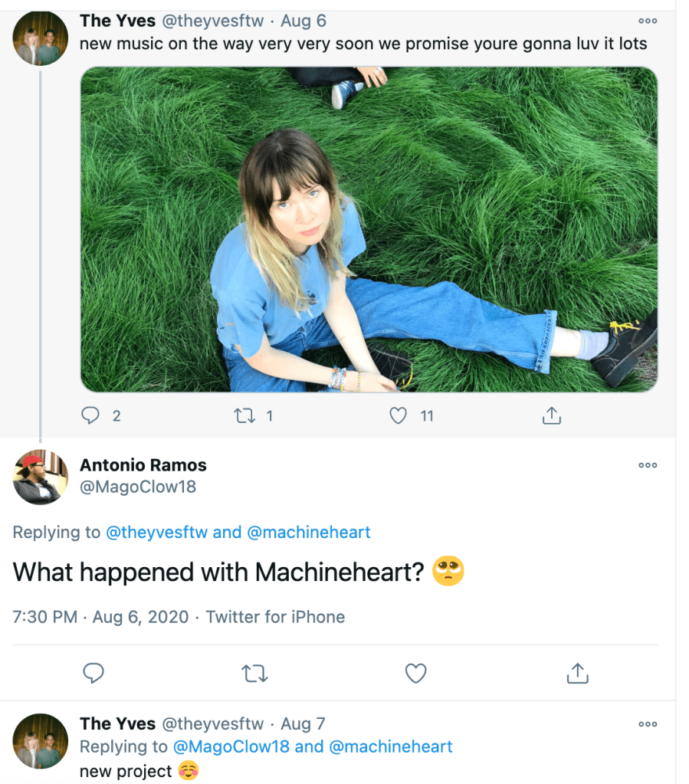Reply to Antonio Ramos' Machineheart question
This screenshot has width=689, height=784.
[x=94, y=674]
